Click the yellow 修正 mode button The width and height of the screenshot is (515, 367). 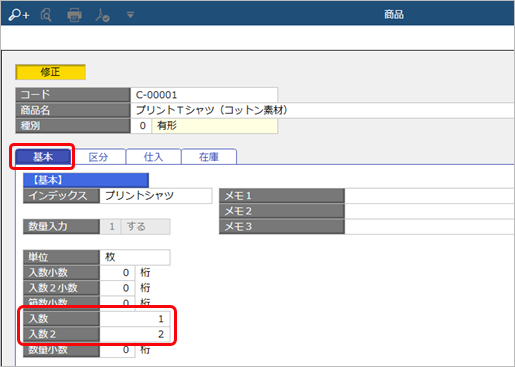click(x=50, y=72)
